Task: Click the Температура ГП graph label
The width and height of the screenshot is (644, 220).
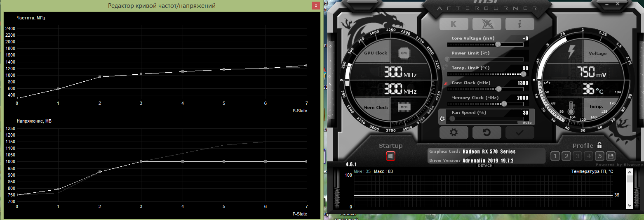Action: point(592,171)
